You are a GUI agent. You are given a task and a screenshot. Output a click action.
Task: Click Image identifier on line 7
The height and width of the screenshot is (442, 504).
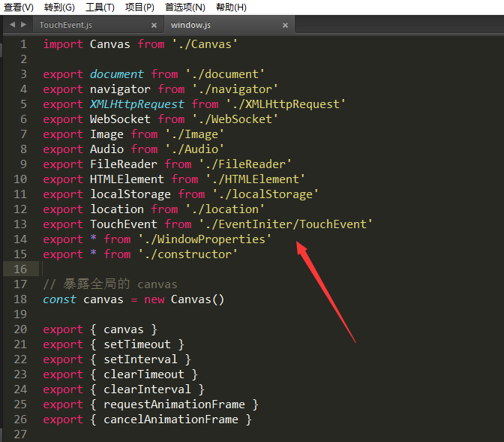106,134
